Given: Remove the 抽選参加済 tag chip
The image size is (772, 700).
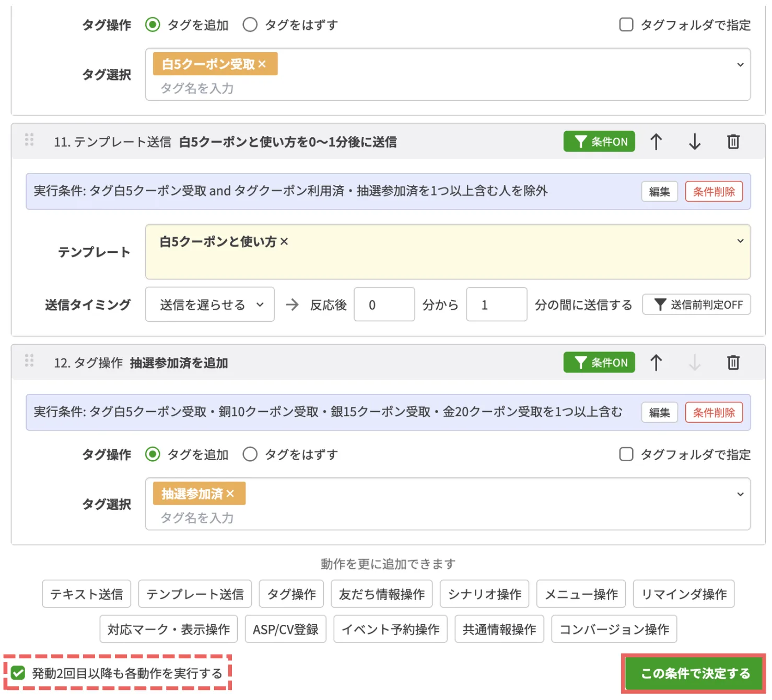Looking at the screenshot, I should pyautogui.click(x=230, y=494).
